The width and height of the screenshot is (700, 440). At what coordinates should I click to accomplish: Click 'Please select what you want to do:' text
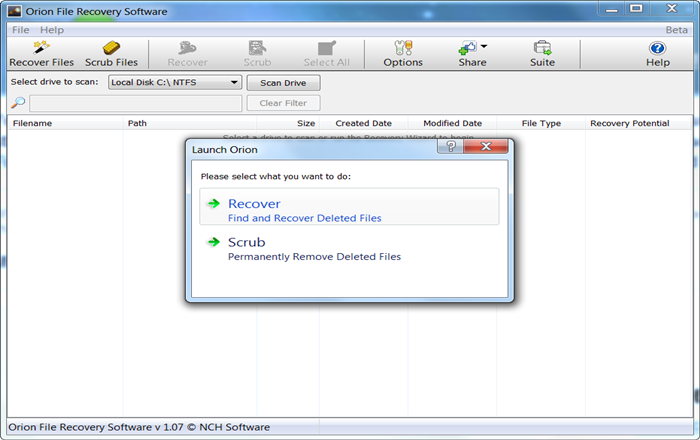pyautogui.click(x=275, y=176)
